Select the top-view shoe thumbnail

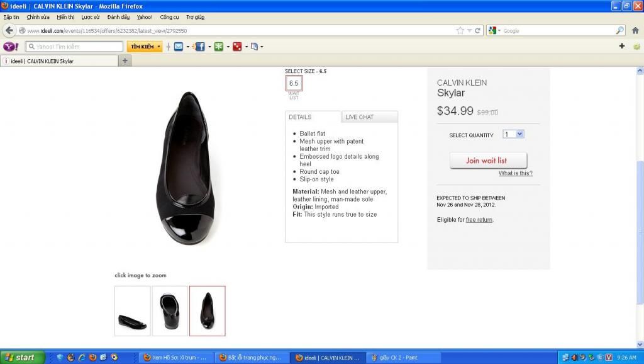[x=208, y=311]
